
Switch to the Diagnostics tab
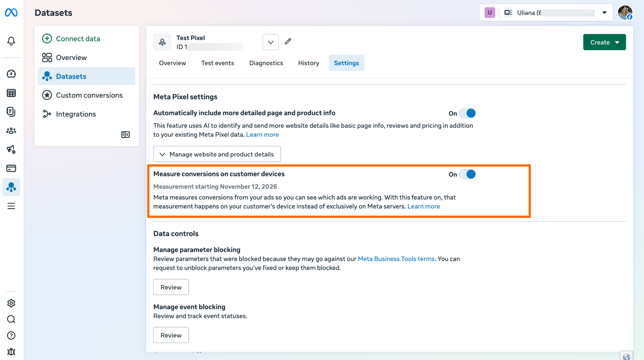point(266,63)
